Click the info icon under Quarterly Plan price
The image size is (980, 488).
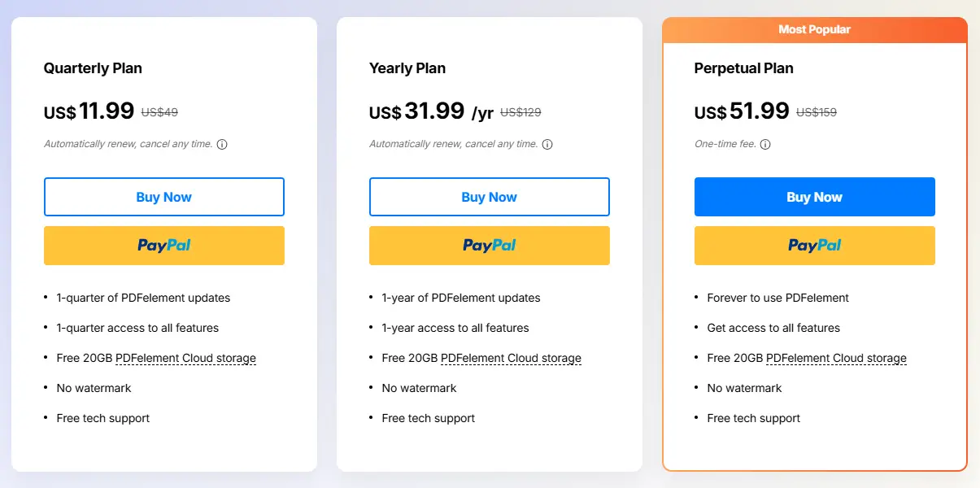coord(222,145)
